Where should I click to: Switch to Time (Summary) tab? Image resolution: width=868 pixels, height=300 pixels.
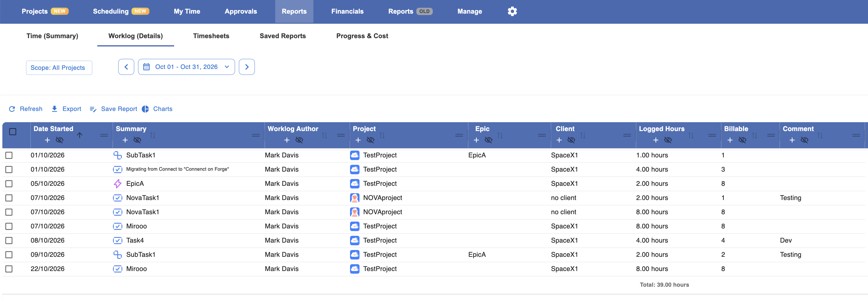(52, 36)
